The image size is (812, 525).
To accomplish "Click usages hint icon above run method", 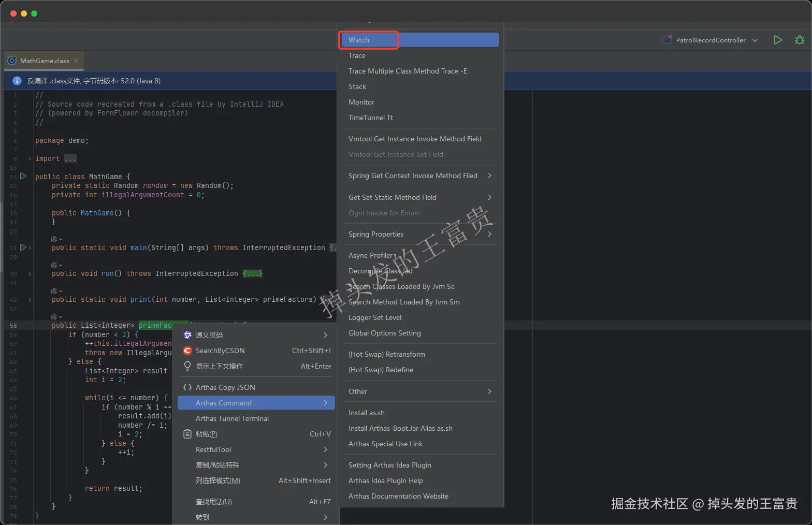I will pyautogui.click(x=56, y=265).
